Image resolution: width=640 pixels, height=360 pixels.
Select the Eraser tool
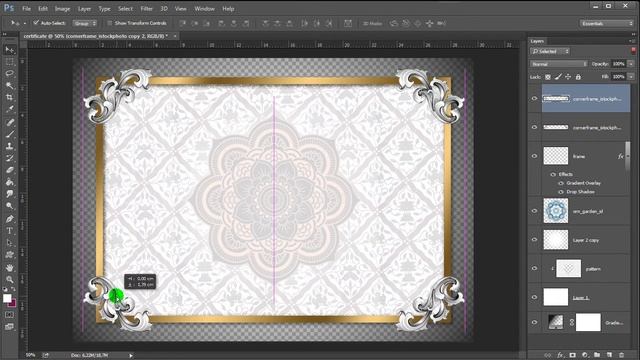(9, 170)
